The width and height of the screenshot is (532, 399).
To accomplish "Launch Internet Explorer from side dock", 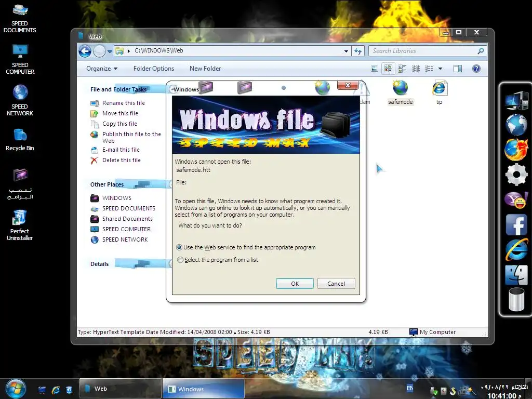I will [x=516, y=249].
